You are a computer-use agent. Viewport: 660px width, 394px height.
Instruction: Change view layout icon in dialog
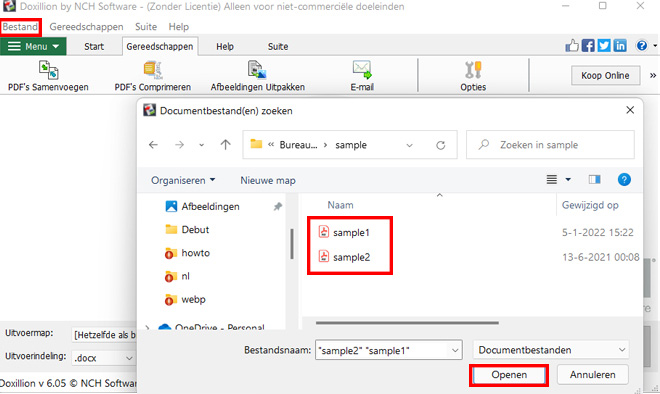[x=551, y=180]
